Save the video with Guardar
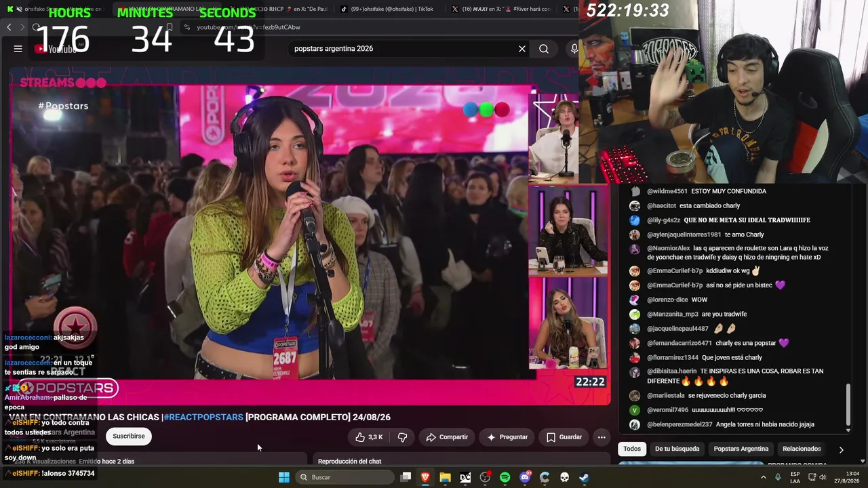Viewport: 868px width, 488px height. point(564,437)
